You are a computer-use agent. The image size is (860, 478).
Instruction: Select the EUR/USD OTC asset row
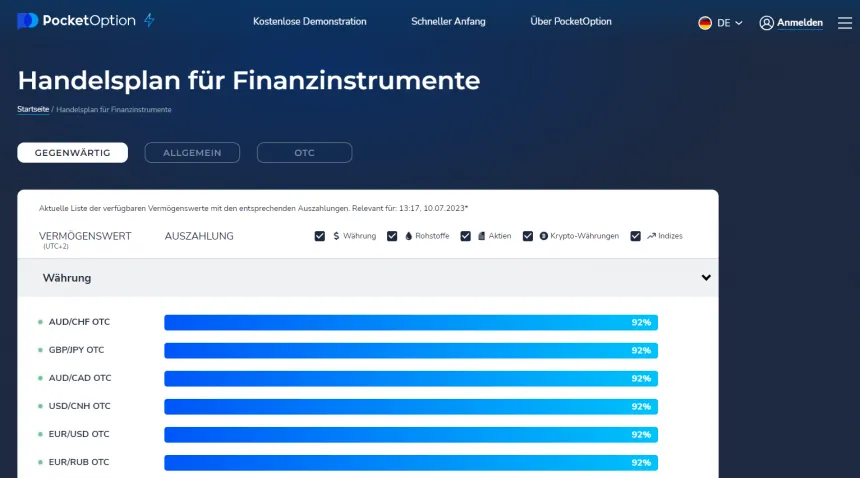click(80, 434)
